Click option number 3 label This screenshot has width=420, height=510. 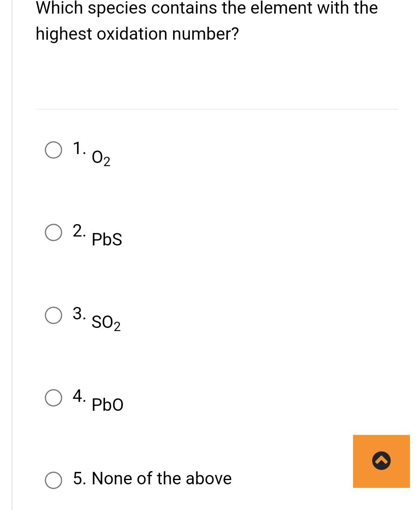[79, 313]
